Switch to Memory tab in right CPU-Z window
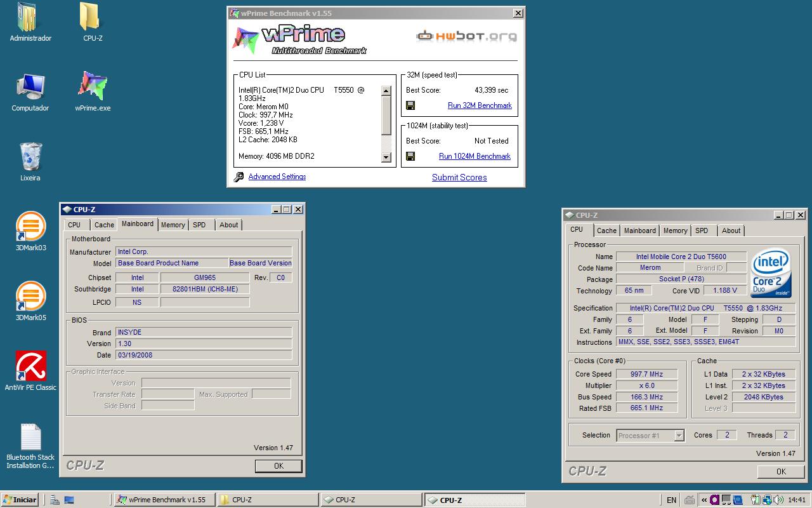Image resolution: width=812 pixels, height=508 pixels. (x=675, y=231)
